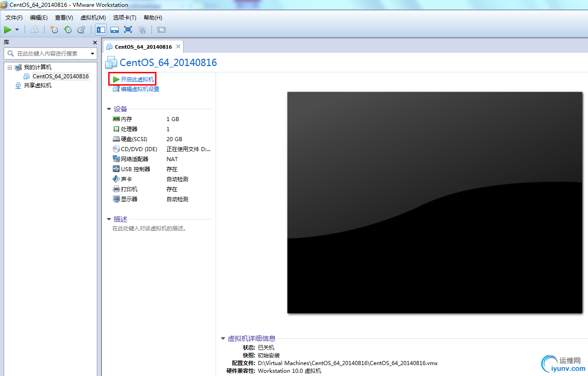Click the 1 GB memory value
Viewport: 588px width, 376px height.
173,119
